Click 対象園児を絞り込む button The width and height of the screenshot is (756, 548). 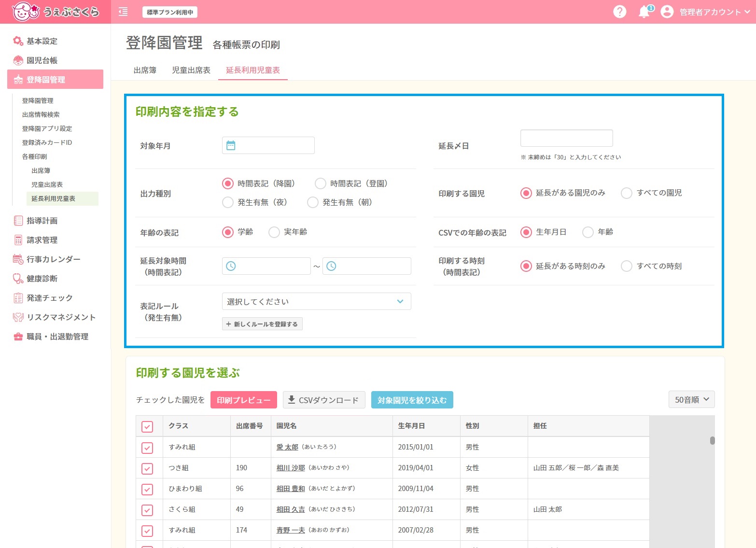click(412, 400)
